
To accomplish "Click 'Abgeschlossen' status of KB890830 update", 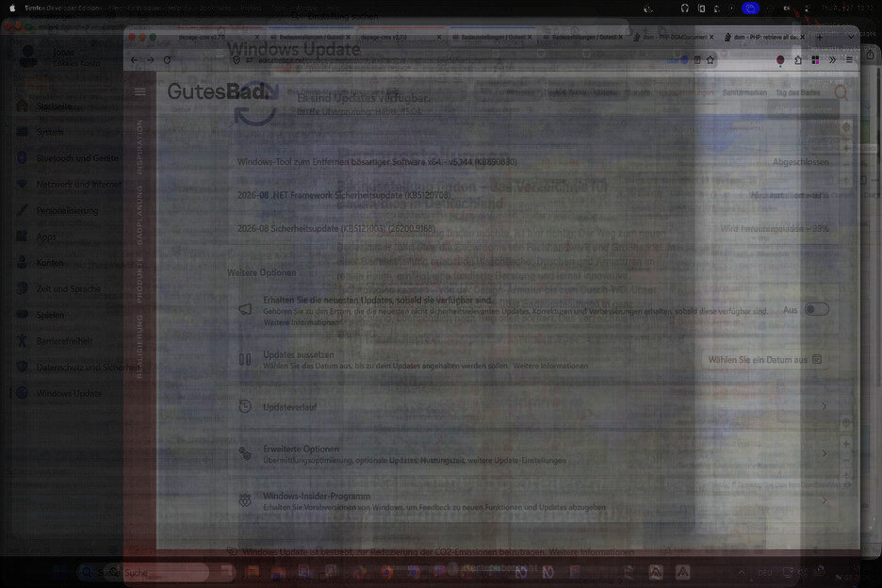I will [x=800, y=162].
